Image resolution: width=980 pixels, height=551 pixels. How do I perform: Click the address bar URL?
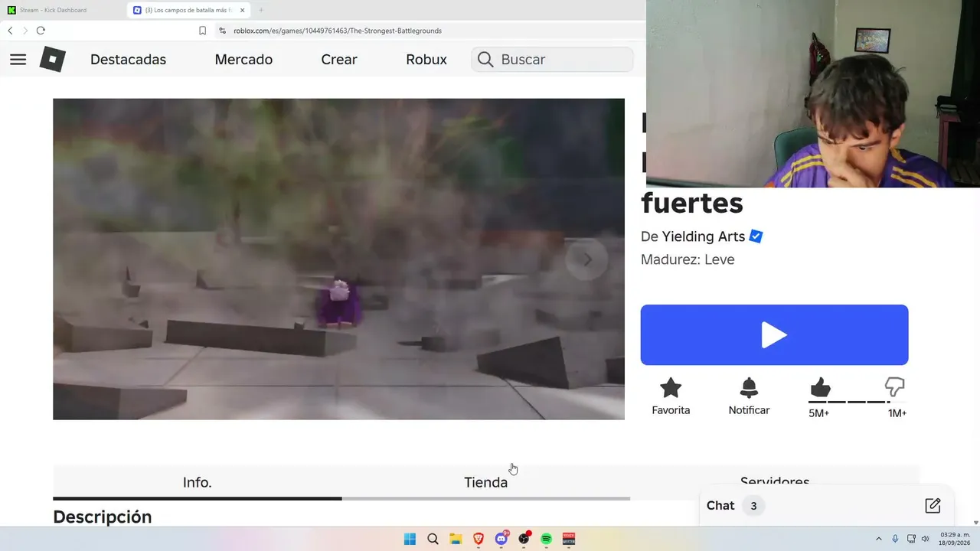click(x=337, y=31)
